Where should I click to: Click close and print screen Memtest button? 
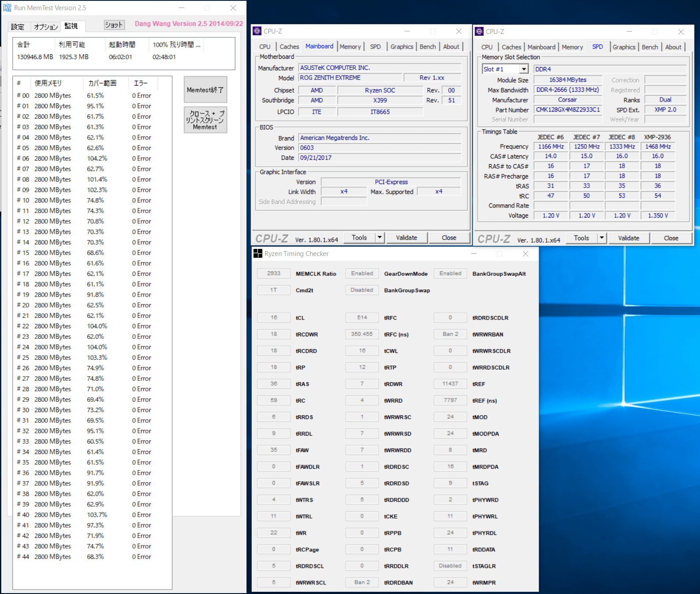[x=205, y=120]
